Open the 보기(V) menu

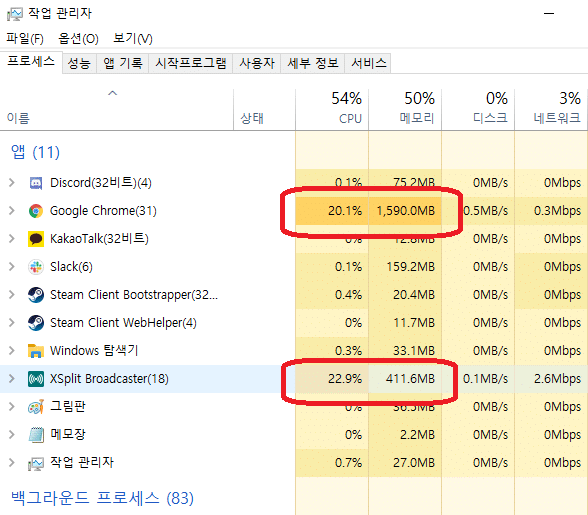(133, 38)
